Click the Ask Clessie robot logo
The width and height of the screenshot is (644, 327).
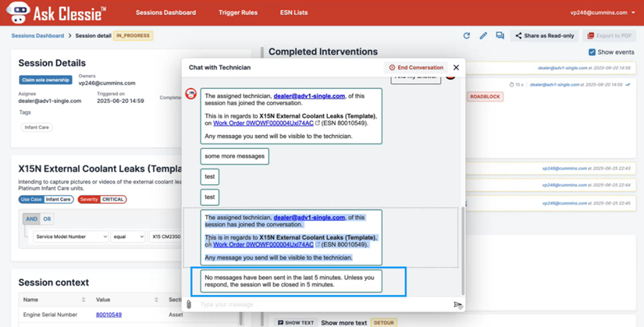pos(18,12)
